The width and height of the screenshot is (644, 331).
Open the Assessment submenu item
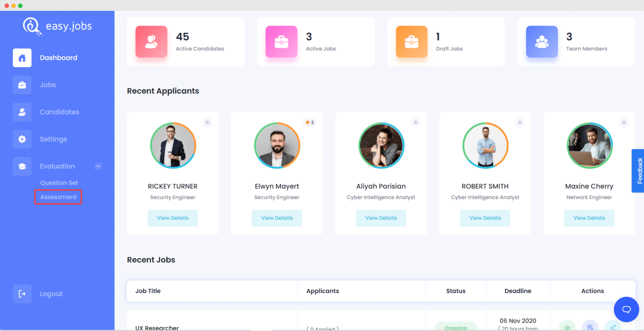(58, 197)
